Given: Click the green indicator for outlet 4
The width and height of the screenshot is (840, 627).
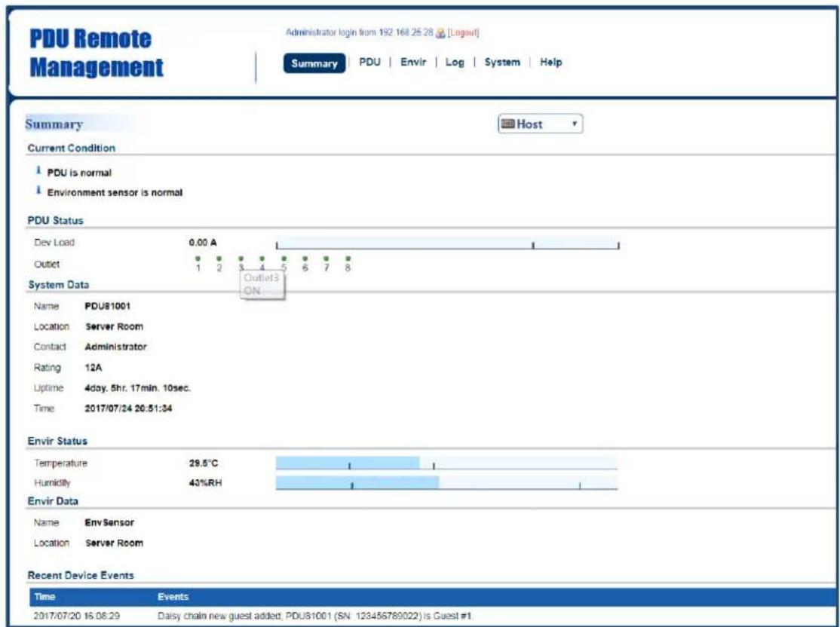Looking at the screenshot, I should tap(262, 258).
